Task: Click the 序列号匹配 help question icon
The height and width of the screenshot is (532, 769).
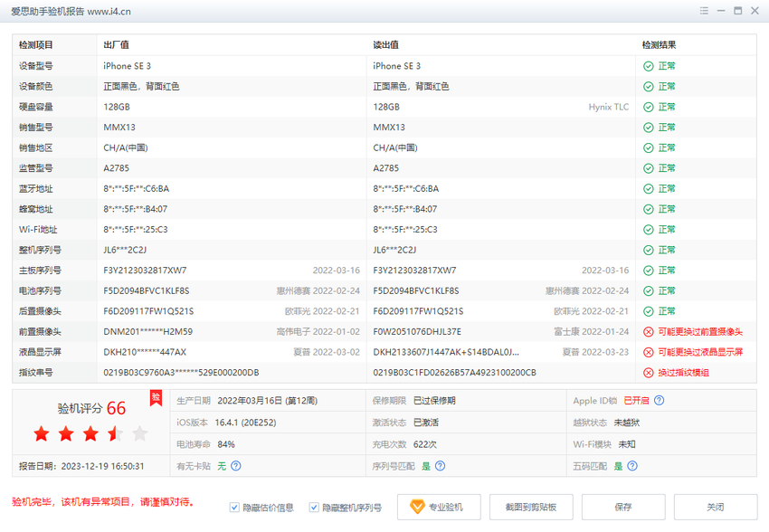Action: (x=440, y=466)
